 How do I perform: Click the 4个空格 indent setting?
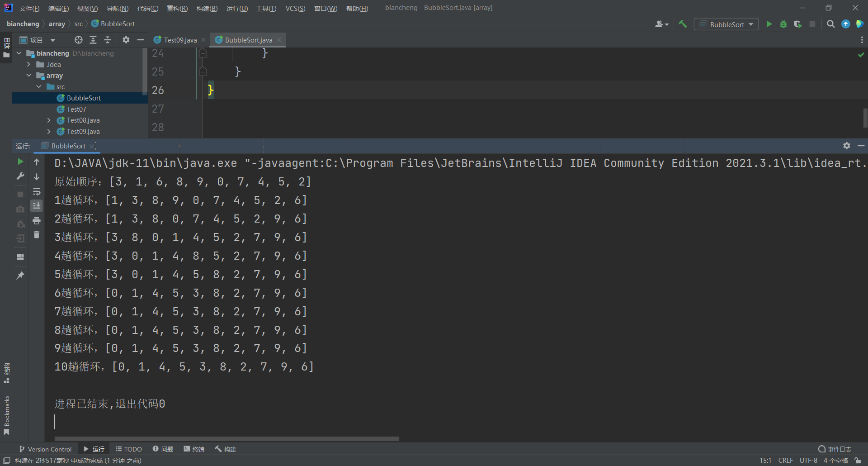[835, 460]
